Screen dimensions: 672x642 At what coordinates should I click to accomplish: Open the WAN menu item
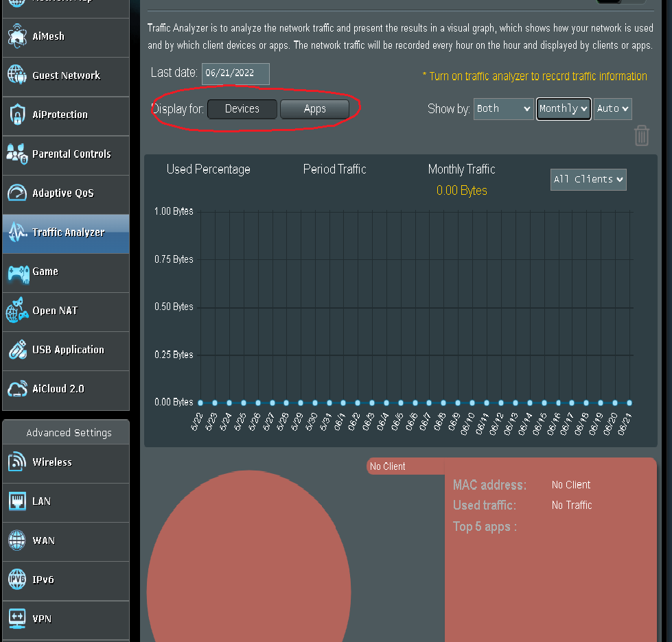coord(66,541)
